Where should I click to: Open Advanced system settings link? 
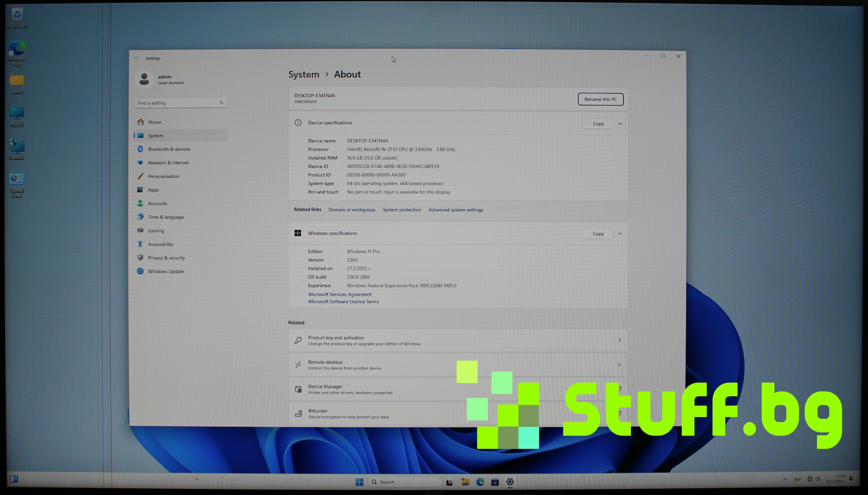(x=456, y=210)
